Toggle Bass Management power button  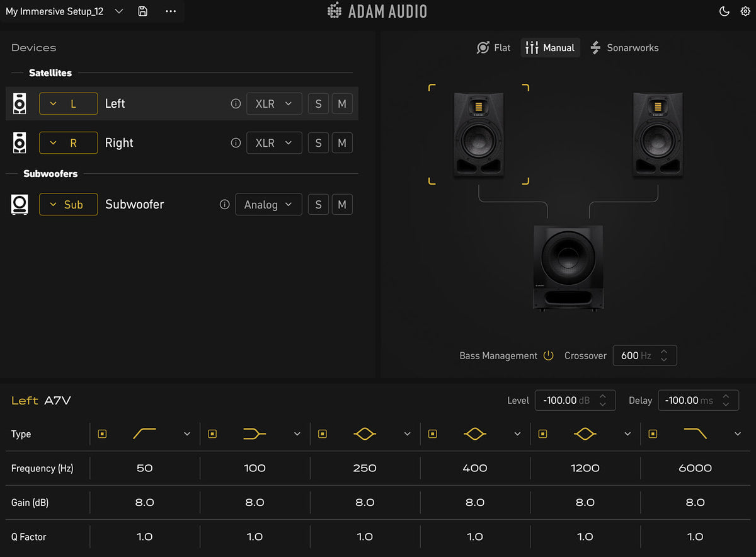coord(548,355)
